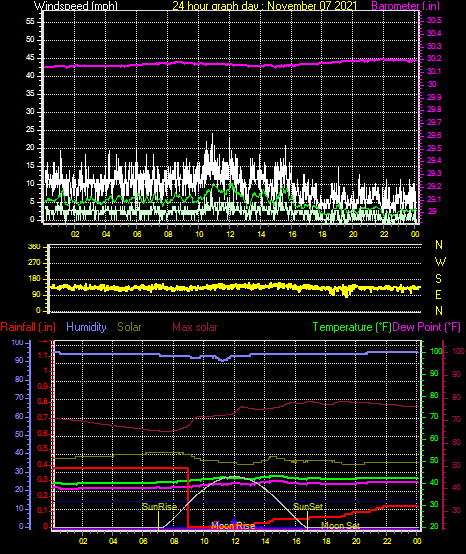Select the Solar legend label
Viewport: 466px width, 554px height.
pyautogui.click(x=129, y=327)
